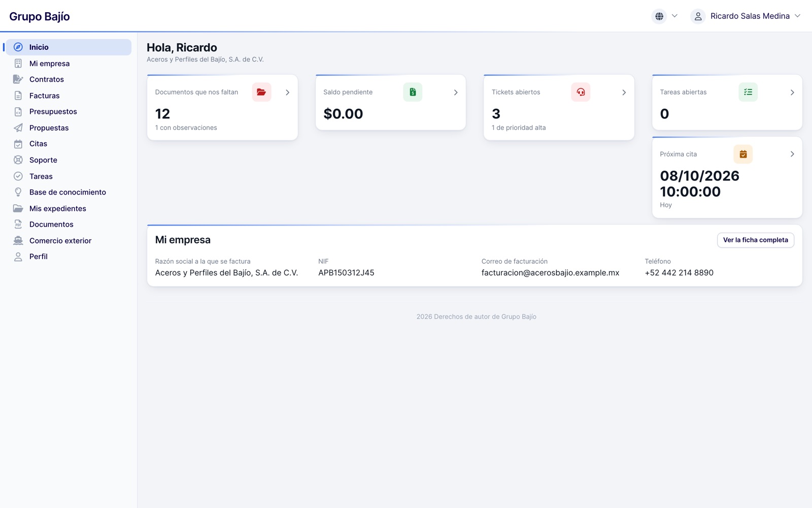The image size is (812, 508).
Task: Click the Facturas document icon
Action: point(18,96)
